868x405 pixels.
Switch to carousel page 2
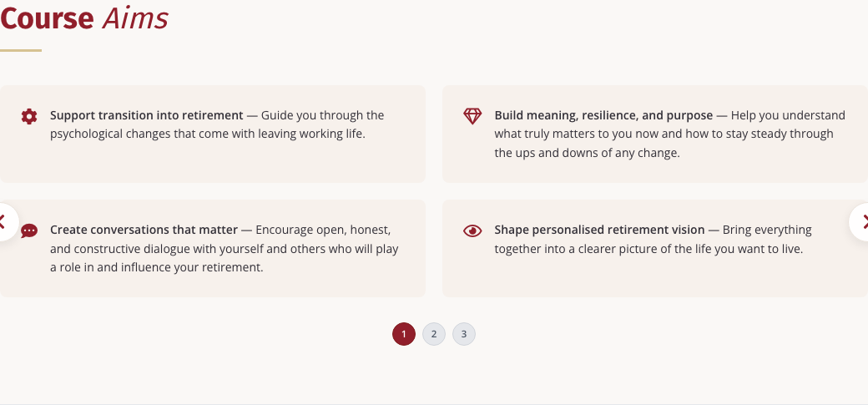click(434, 334)
